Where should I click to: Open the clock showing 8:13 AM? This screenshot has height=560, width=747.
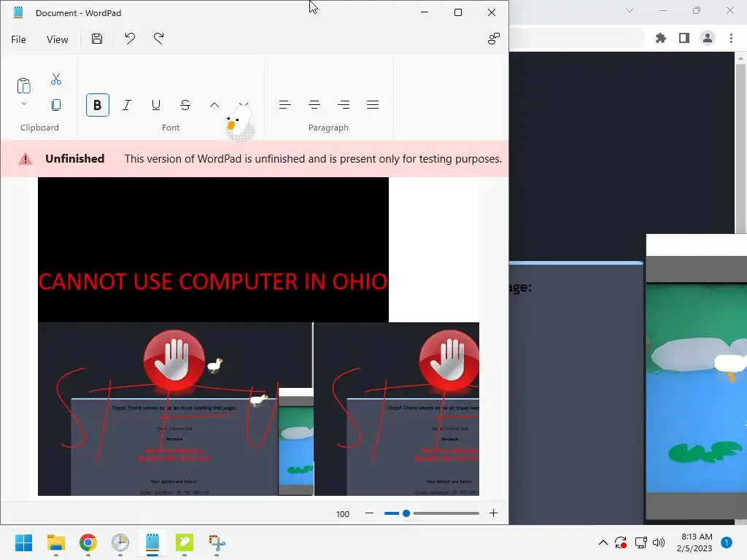pos(694,542)
